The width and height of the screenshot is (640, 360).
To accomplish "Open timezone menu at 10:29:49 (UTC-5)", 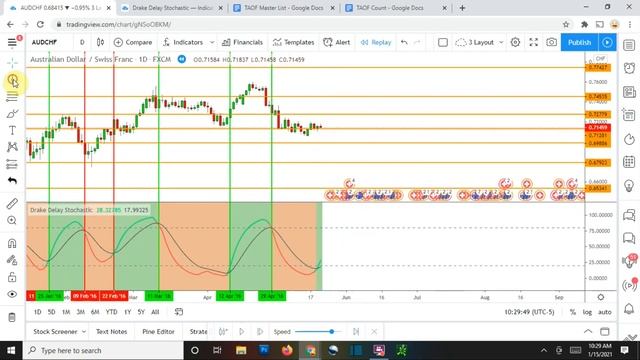I will click(x=529, y=312).
